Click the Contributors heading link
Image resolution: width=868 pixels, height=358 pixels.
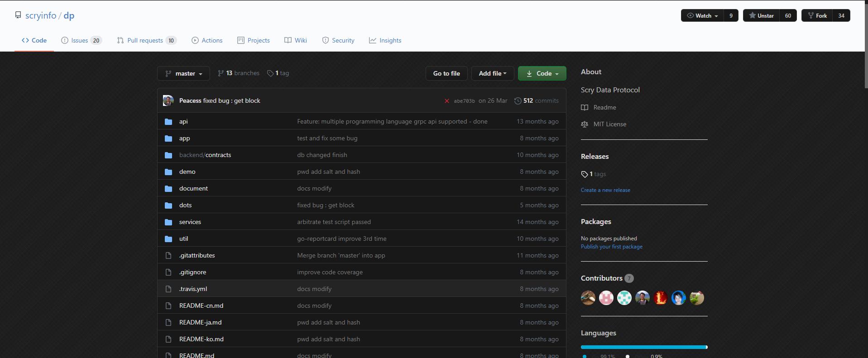[607, 278]
